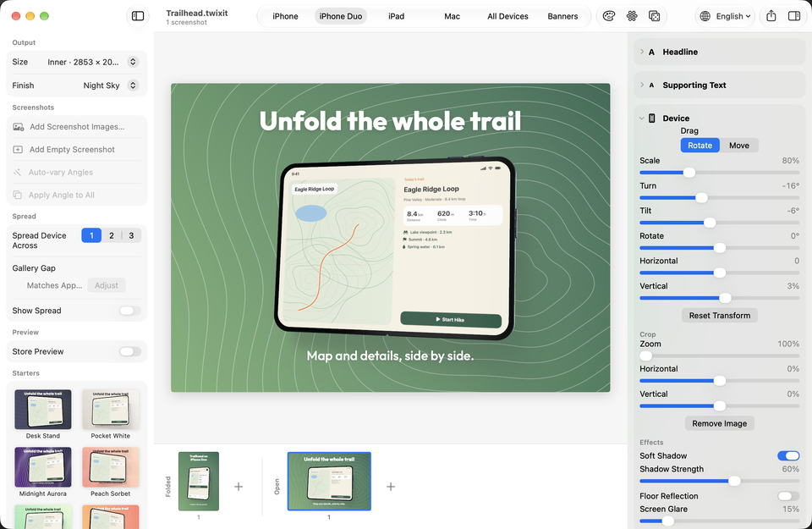This screenshot has width=812, height=529.
Task: Turn off Soft Shadow switch
Action: pos(788,456)
